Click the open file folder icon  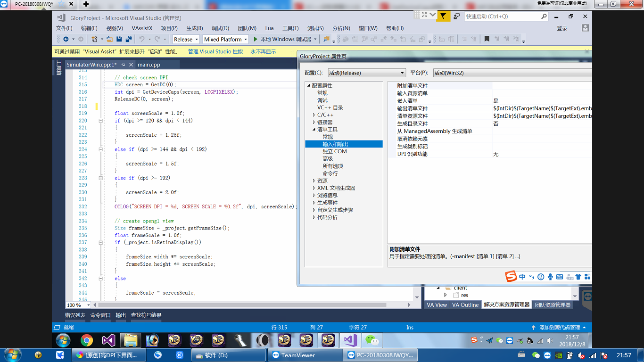(x=109, y=39)
